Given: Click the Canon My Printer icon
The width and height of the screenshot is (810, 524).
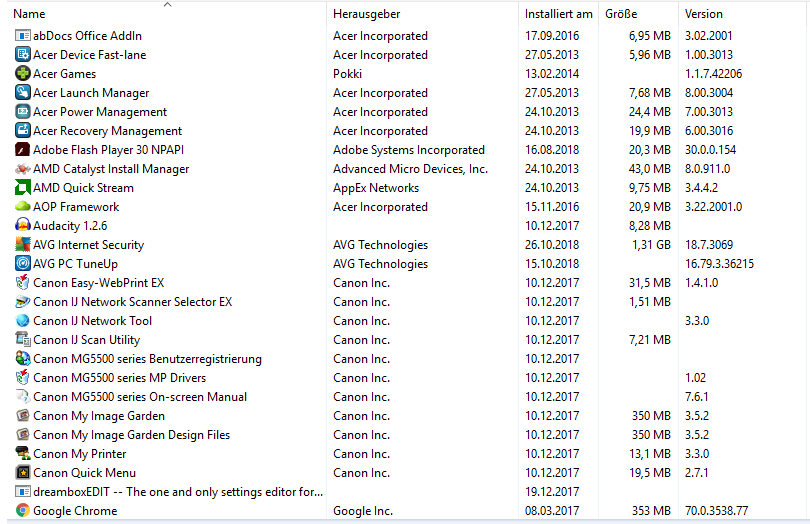Looking at the screenshot, I should point(23,454).
